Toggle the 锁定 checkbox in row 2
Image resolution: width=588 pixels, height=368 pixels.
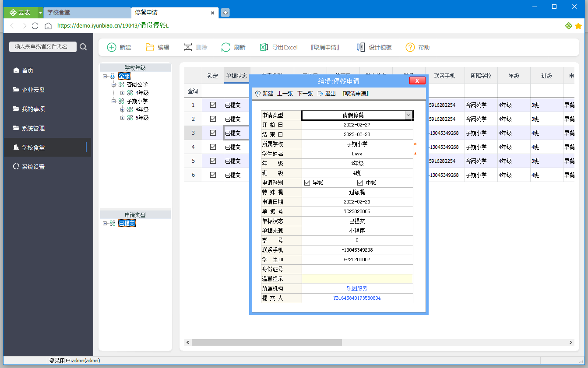click(213, 119)
